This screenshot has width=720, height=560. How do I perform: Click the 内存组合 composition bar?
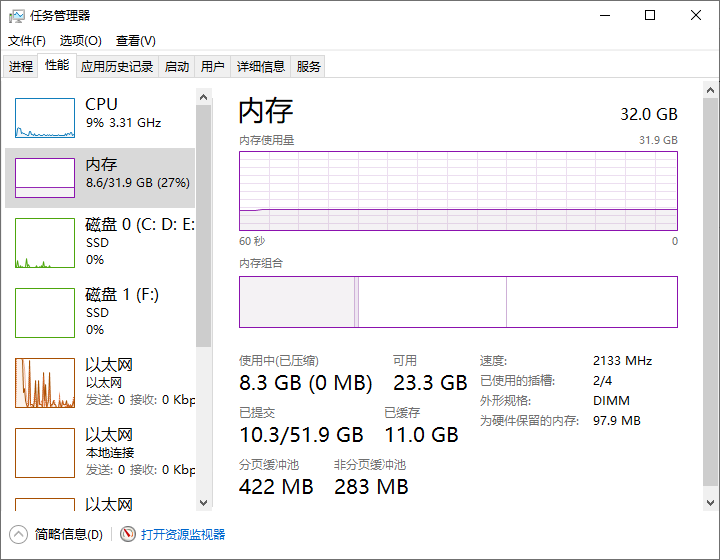[458, 302]
